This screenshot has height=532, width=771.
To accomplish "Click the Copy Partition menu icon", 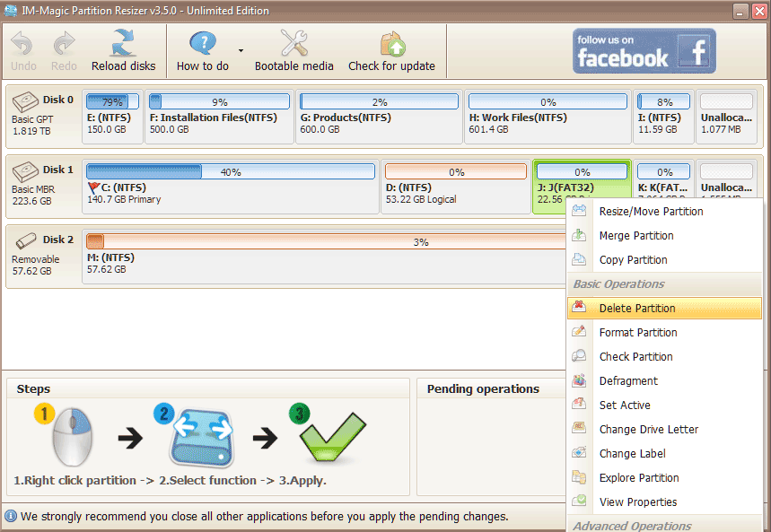I will coord(579,258).
